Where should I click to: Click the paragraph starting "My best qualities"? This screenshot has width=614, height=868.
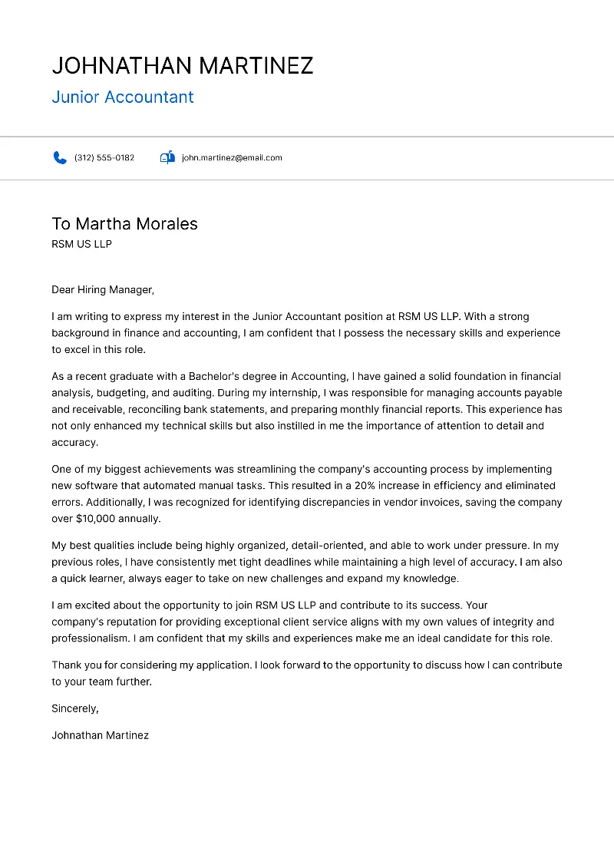click(x=305, y=562)
